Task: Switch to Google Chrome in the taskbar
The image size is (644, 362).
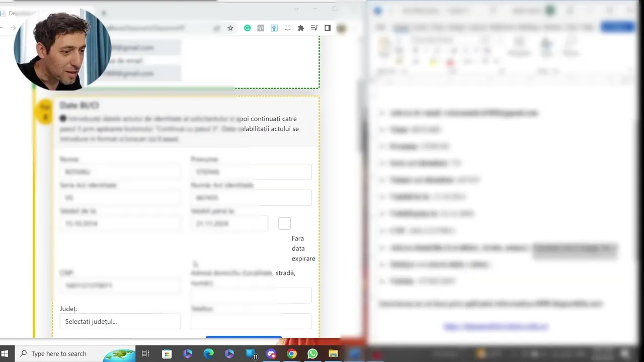Action: [x=291, y=353]
